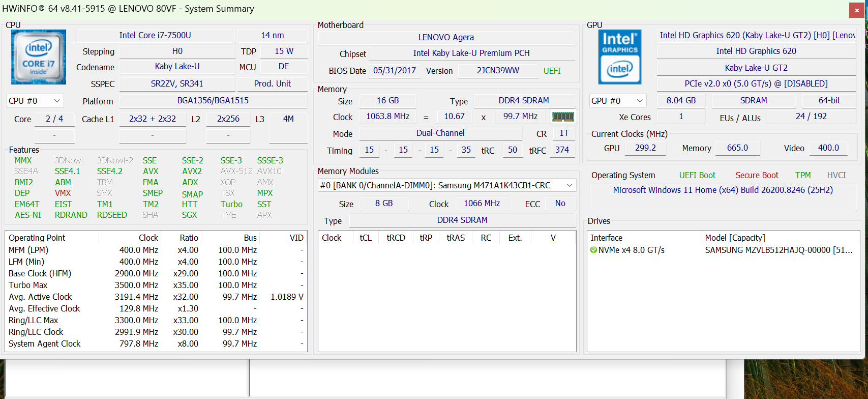Select the NVMe x4 8.0 GT/s drive row
868x399 pixels.
click(723, 250)
